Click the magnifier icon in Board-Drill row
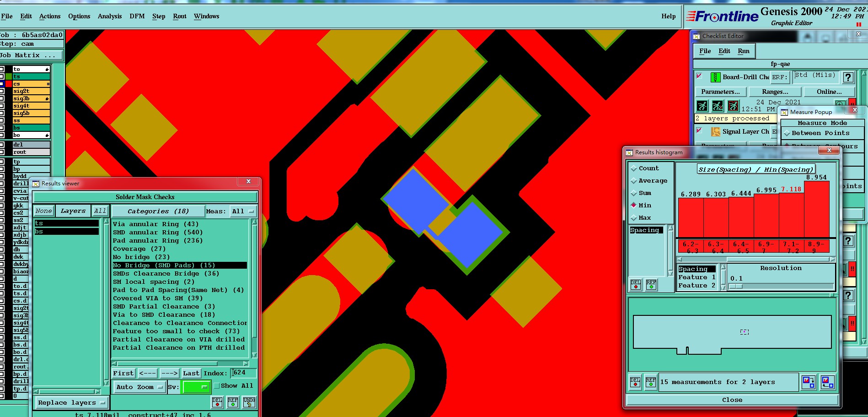The image size is (868, 417). pyautogui.click(x=840, y=104)
